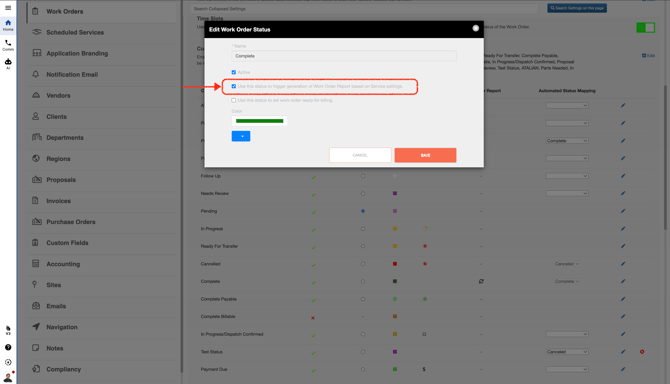
Task: Switch off the green Time Slots toggle
Action: click(x=645, y=28)
